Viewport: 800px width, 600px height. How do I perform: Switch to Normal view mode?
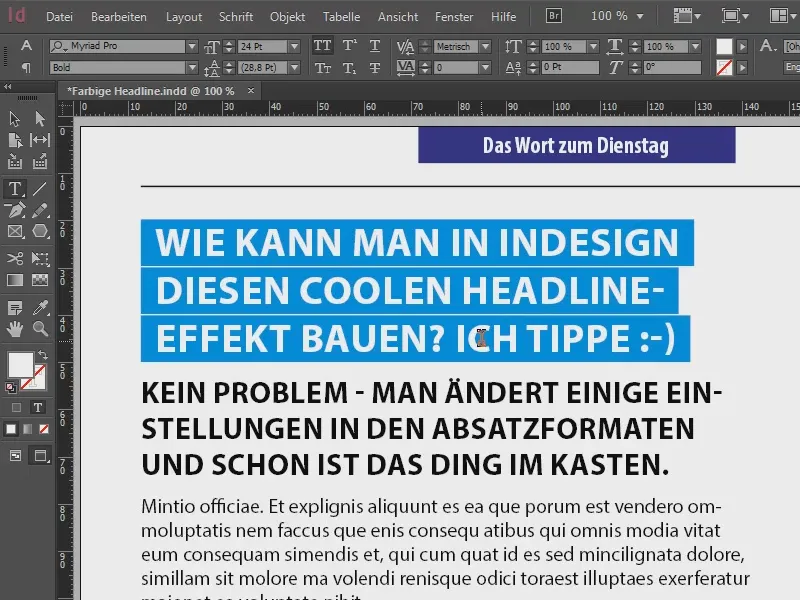click(x=15, y=456)
